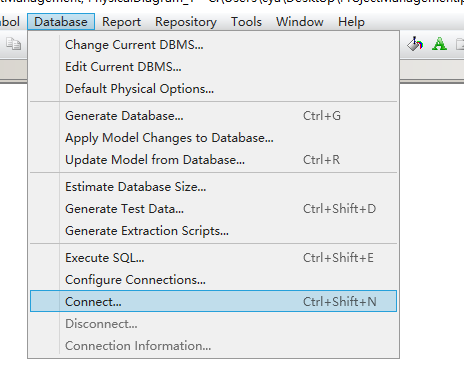Select Generate Extraction Scripts

[213, 231]
